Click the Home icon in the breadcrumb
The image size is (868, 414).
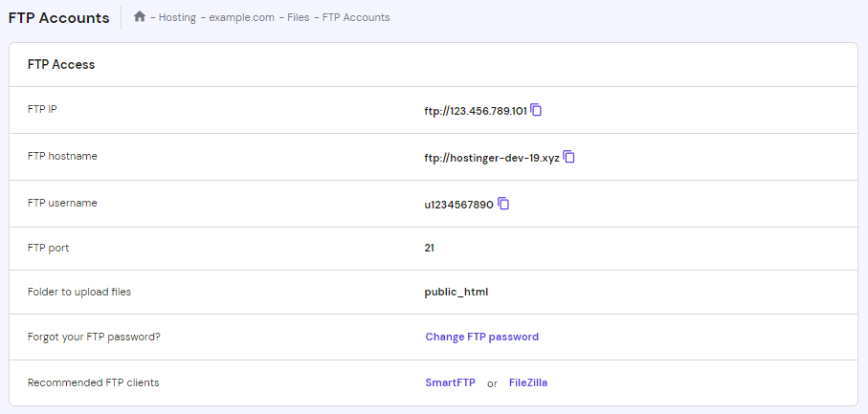[140, 17]
